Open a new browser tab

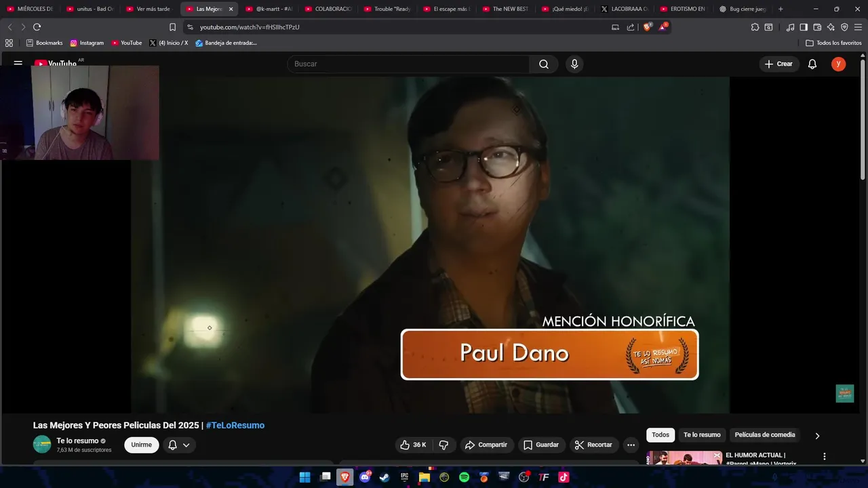click(781, 9)
